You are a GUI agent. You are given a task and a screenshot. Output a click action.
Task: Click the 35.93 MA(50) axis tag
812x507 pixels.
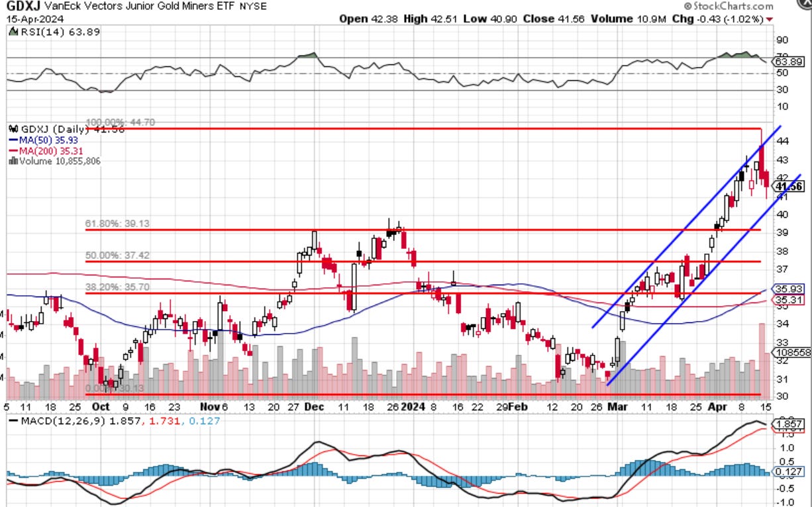pos(789,289)
